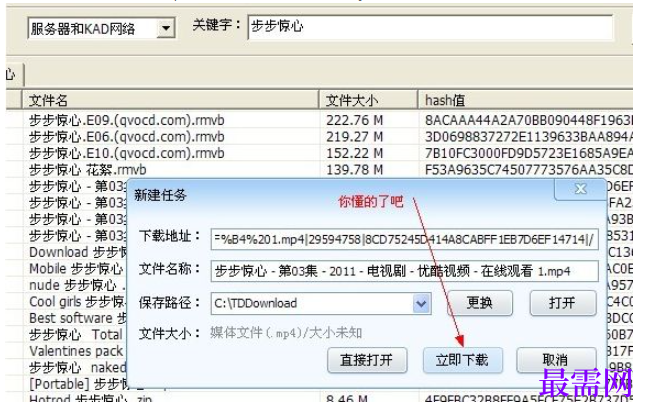Click the 139.78 M file size cell
The image size is (651, 414).
[x=354, y=170]
